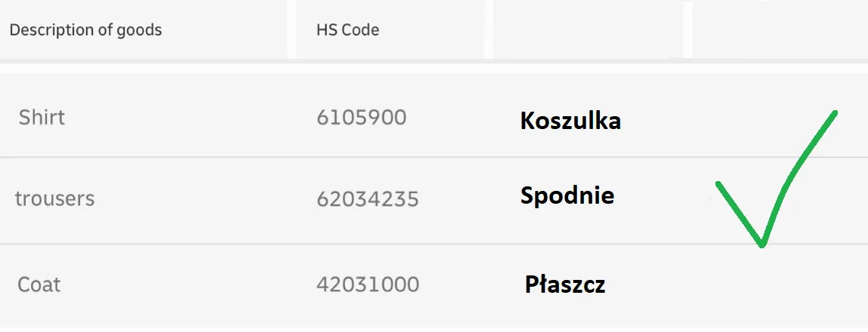Click the empty header above Koszulka
Image resolution: width=868 pixels, height=332 pixels.
point(588,30)
